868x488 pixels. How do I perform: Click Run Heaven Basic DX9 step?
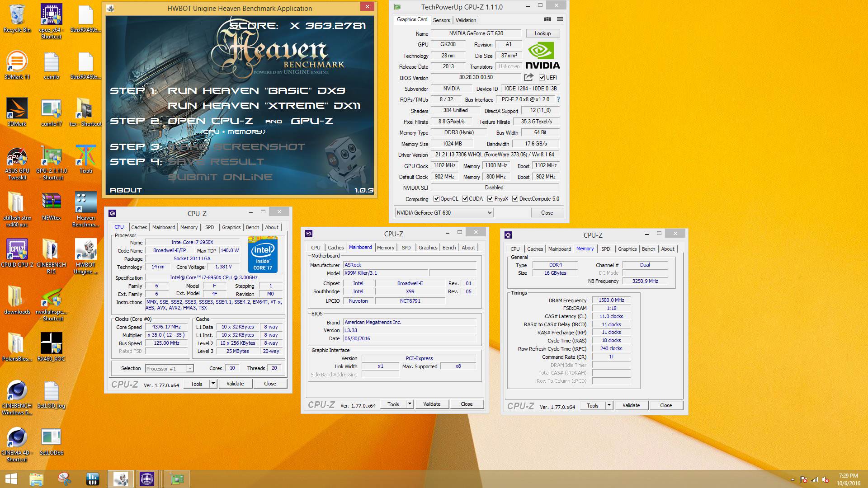tap(256, 91)
